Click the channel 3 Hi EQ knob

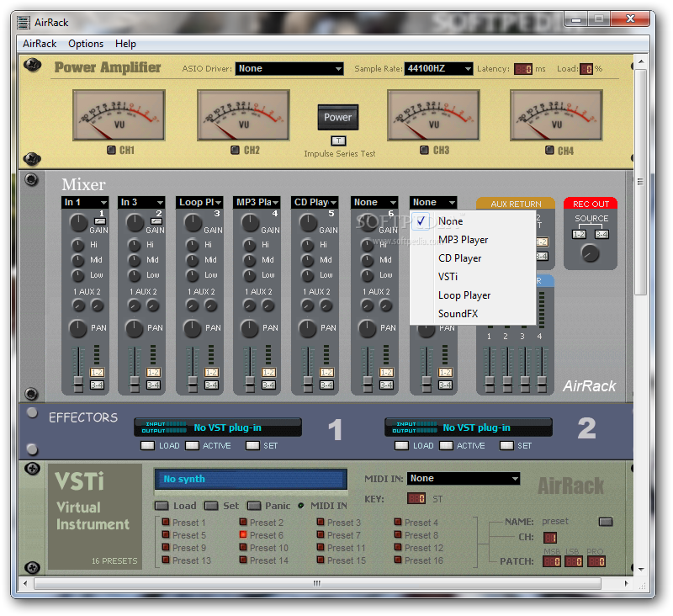coord(193,245)
